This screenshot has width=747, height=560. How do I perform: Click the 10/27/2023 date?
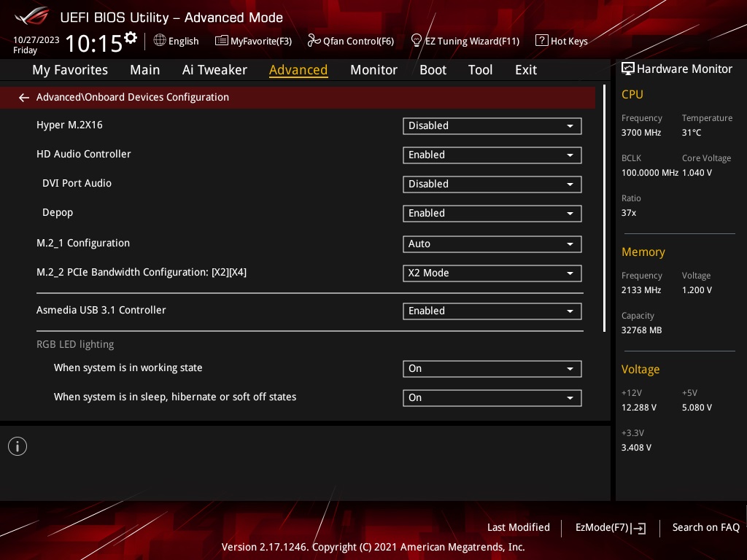pyautogui.click(x=36, y=40)
